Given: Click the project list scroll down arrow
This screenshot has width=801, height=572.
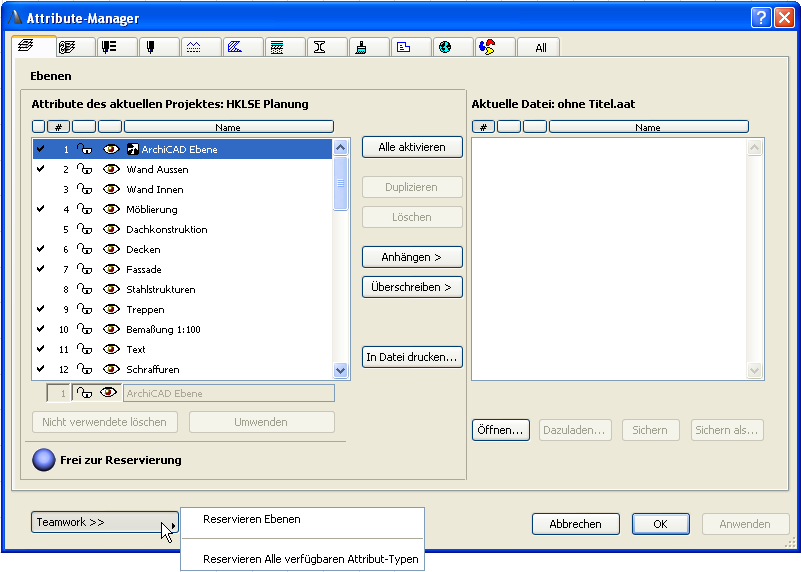Looking at the screenshot, I should click(341, 370).
